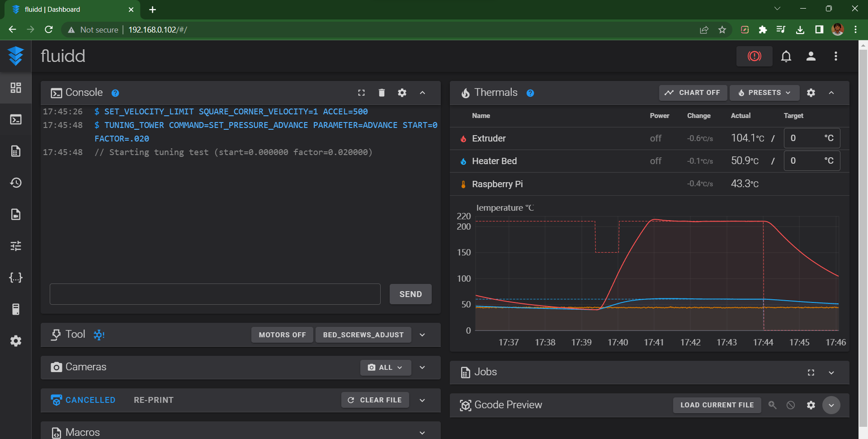
Task: Expand the Gcode Preview panel
Action: (x=831, y=405)
